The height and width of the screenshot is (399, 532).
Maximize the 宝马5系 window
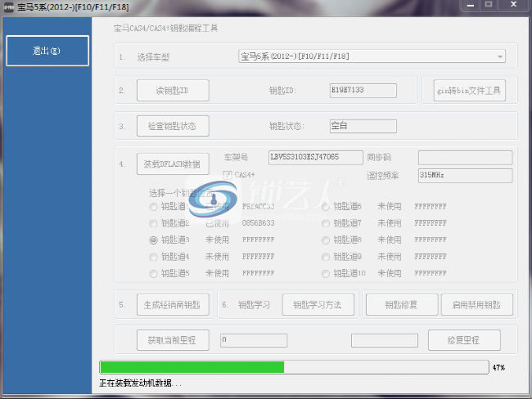[489, 5]
